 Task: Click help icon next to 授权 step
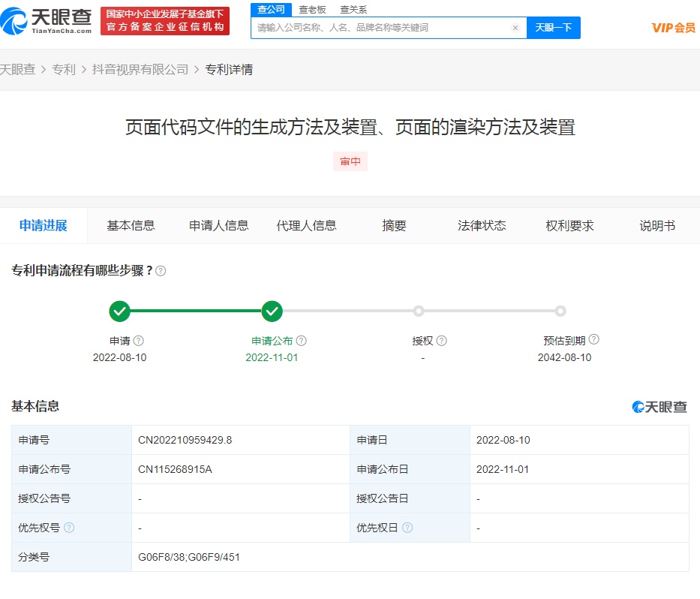click(441, 341)
